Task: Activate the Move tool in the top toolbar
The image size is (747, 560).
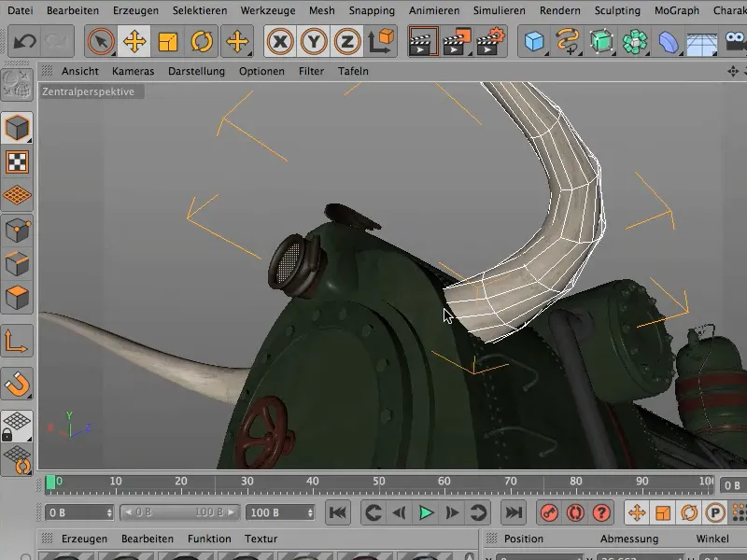Action: coord(134,42)
